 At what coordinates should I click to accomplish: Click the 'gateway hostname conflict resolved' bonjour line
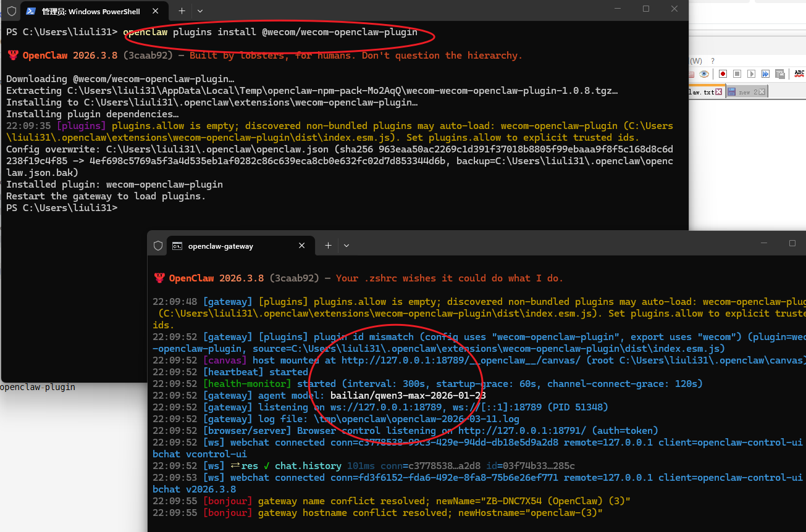point(377,513)
